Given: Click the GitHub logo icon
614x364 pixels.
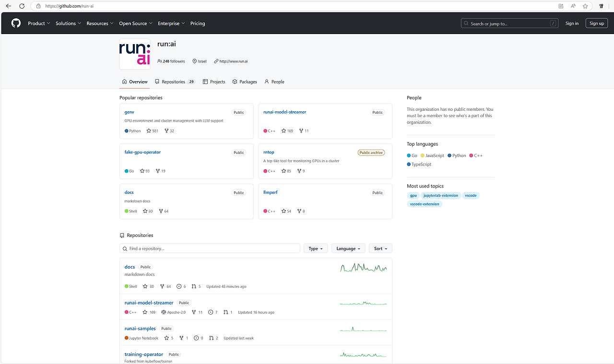Looking at the screenshot, I should (x=16, y=23).
